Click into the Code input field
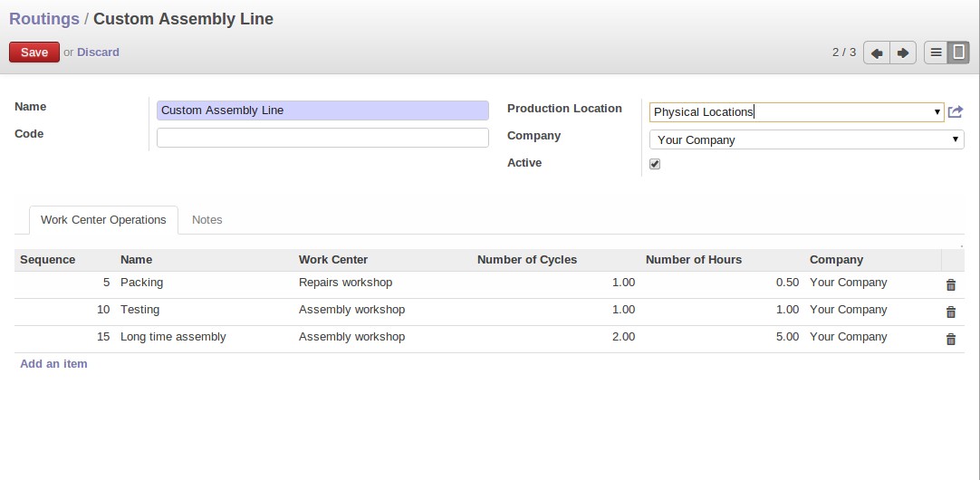This screenshot has height=480, width=980. (x=322, y=138)
